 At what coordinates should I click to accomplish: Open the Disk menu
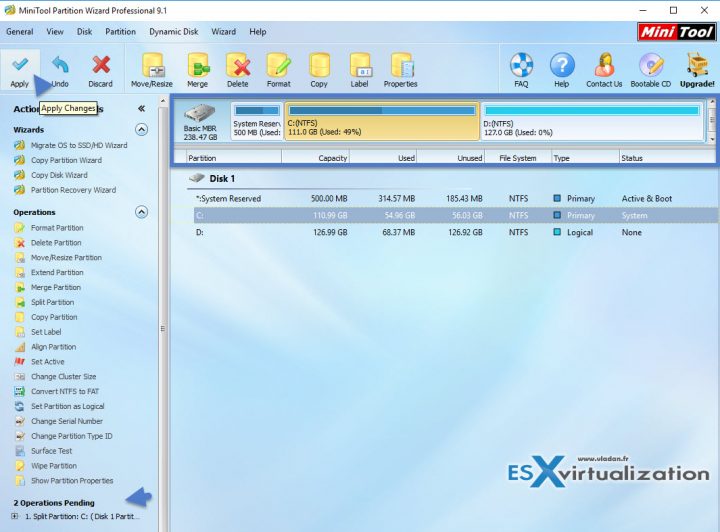pos(84,32)
